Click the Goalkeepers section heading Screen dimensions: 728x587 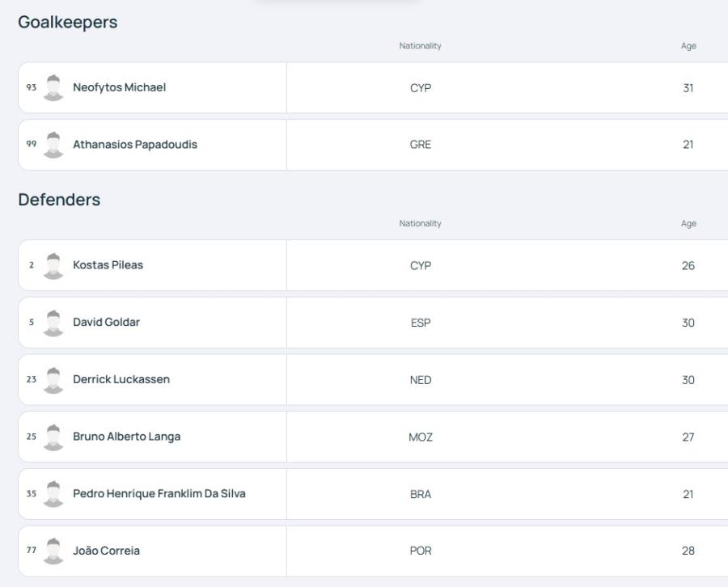pyautogui.click(x=68, y=23)
